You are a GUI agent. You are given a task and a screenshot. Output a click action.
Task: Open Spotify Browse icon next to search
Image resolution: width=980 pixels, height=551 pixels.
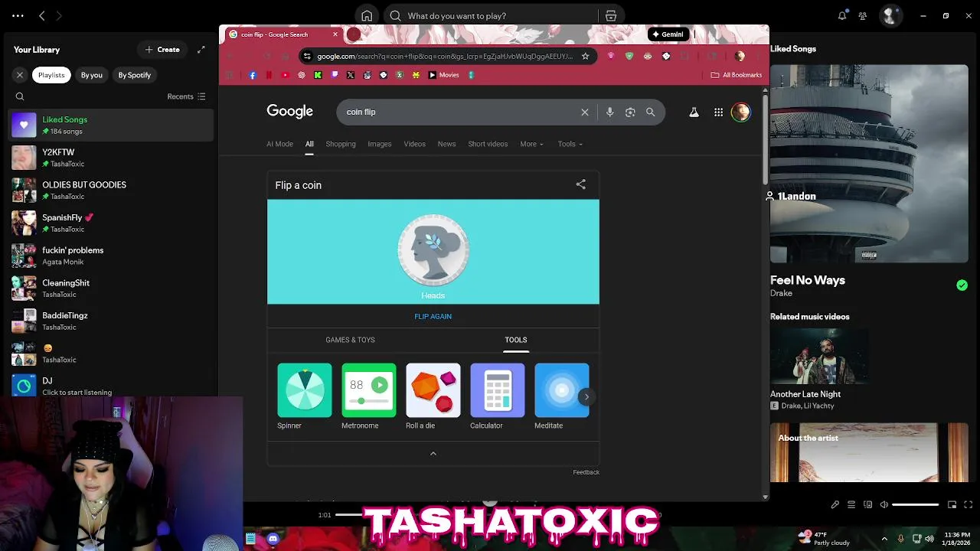pos(611,15)
